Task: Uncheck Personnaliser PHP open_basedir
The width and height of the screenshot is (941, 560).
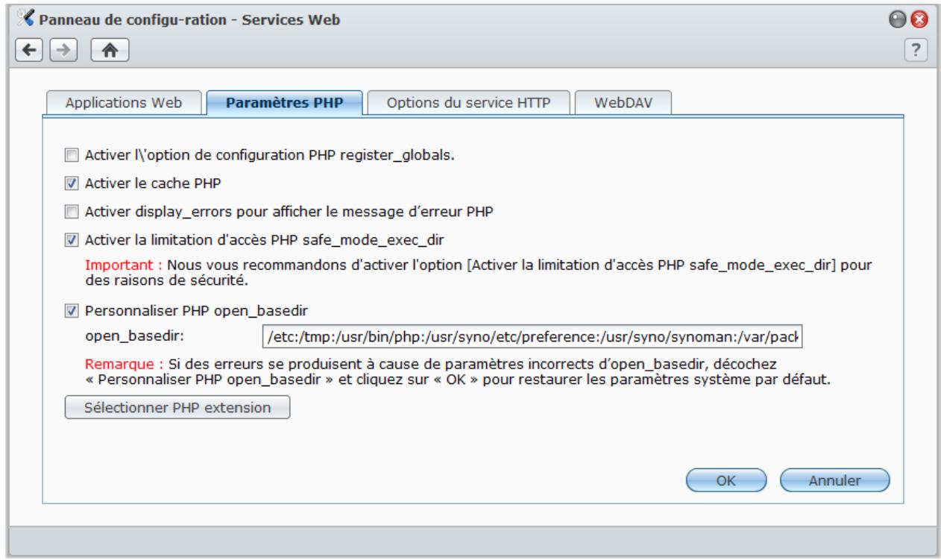Action: [72, 309]
